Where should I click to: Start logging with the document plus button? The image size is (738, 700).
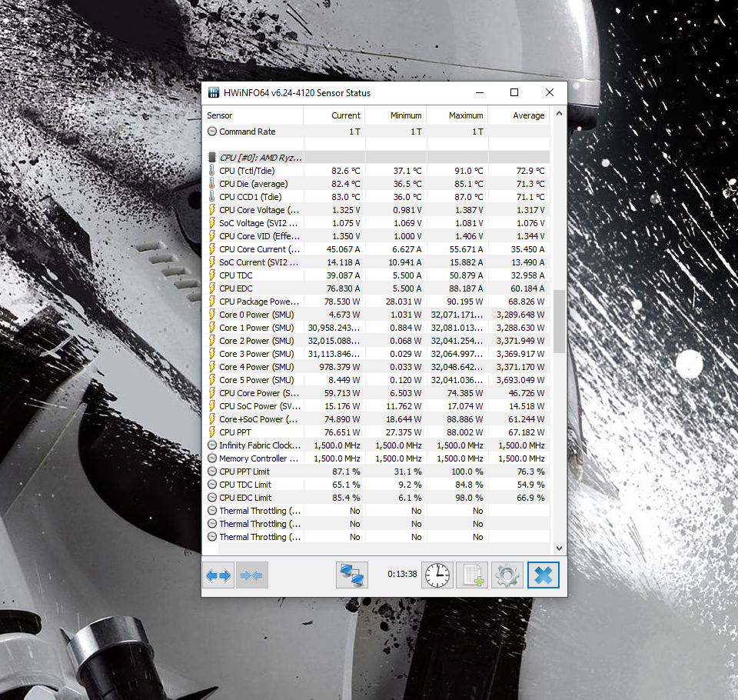[472, 575]
